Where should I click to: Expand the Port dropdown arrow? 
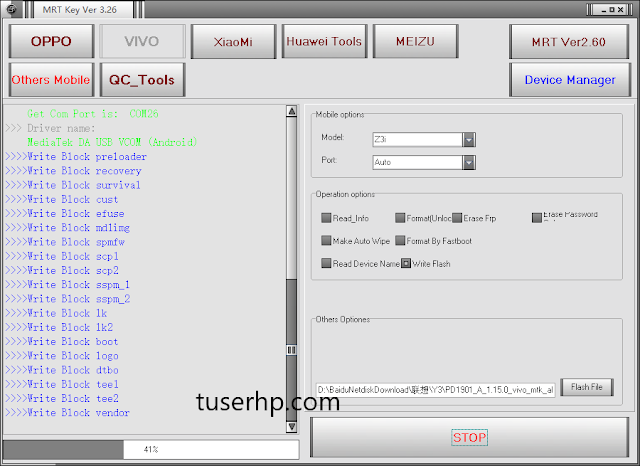(469, 162)
